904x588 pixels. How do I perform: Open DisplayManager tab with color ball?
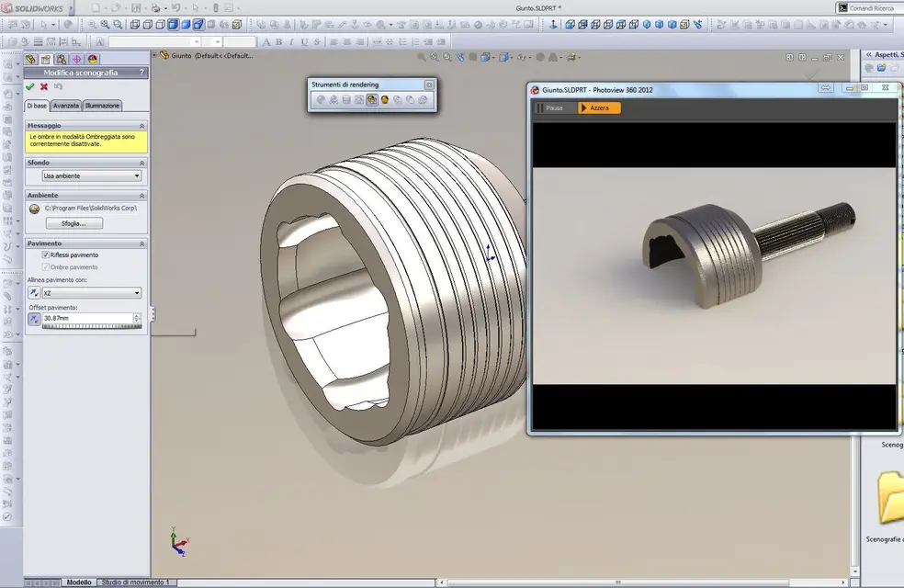(x=92, y=59)
